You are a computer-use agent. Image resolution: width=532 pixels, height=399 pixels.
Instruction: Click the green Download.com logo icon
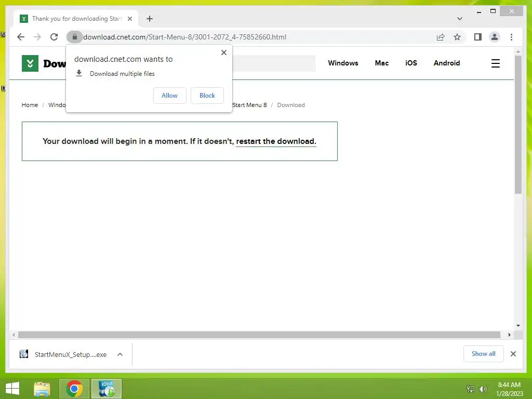pos(30,63)
